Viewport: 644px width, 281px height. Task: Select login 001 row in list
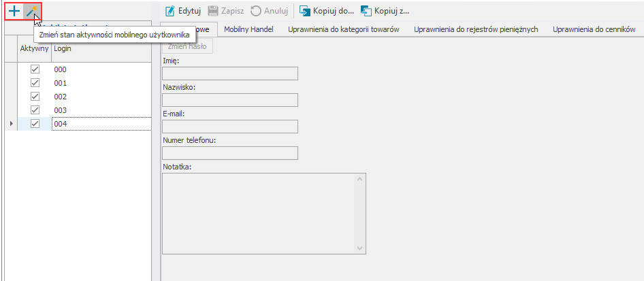(x=101, y=83)
